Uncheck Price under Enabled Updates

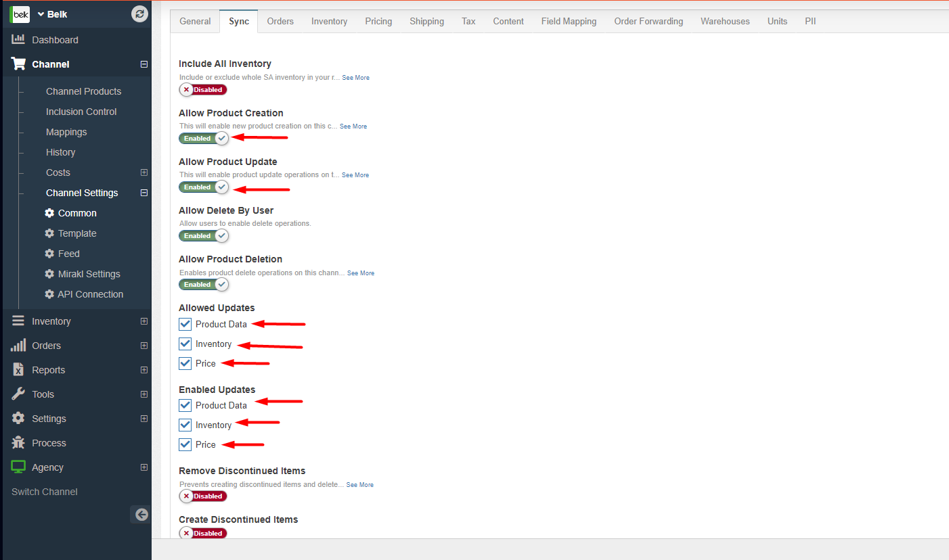(185, 444)
